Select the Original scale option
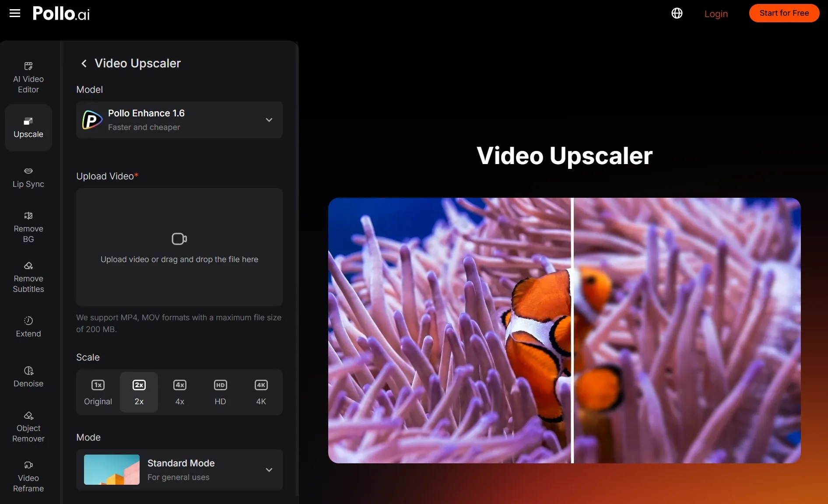 98,392
